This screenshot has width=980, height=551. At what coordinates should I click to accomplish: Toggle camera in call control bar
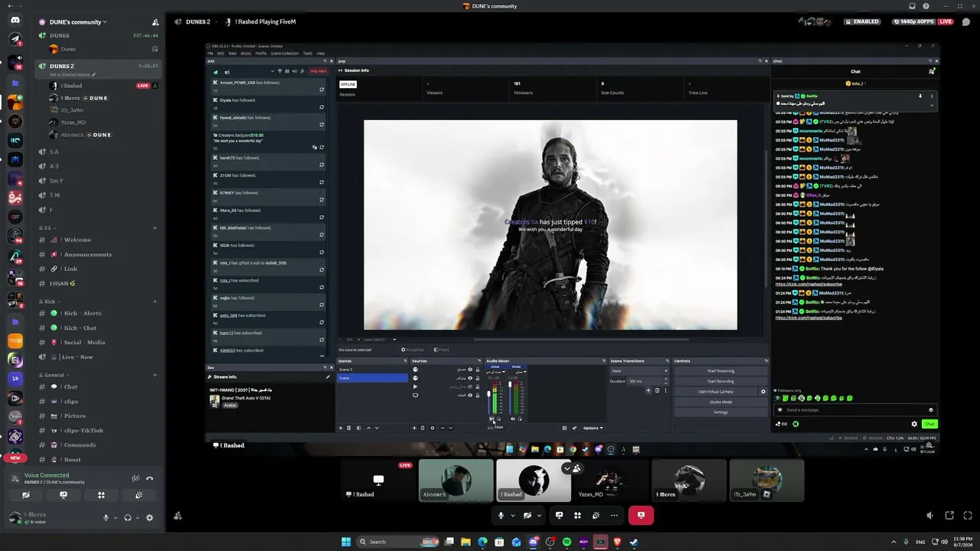click(528, 515)
